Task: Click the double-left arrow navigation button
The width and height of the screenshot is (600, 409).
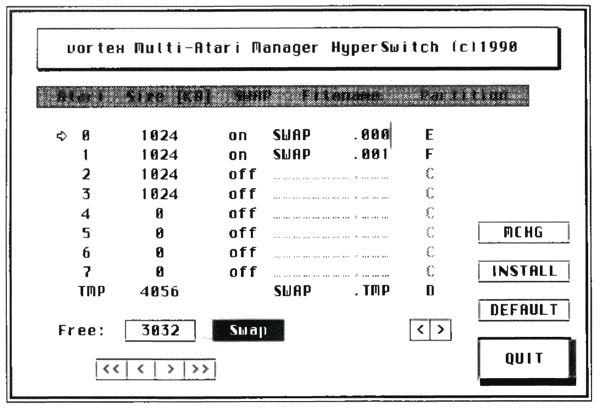Action: point(111,369)
